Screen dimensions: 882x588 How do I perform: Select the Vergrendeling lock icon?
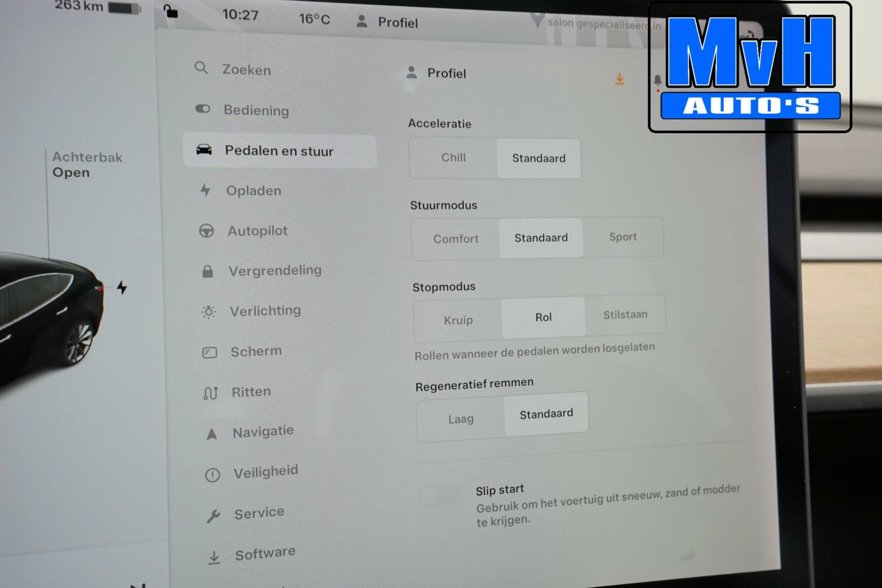click(205, 269)
